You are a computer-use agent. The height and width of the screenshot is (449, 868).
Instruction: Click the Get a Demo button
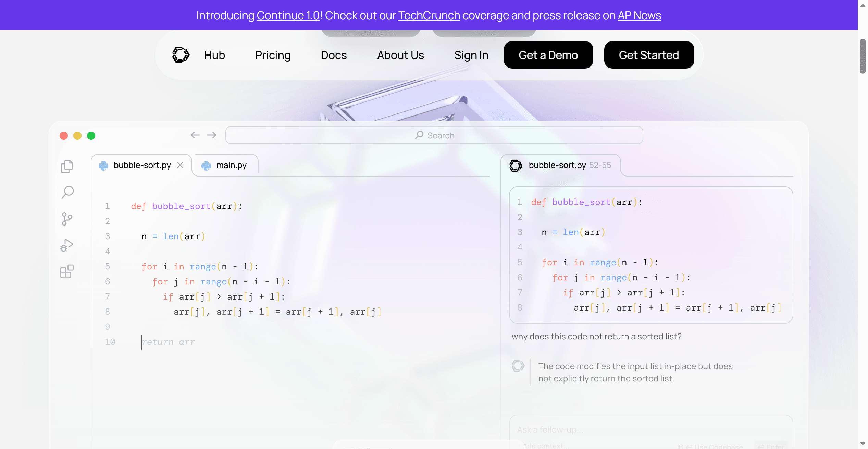click(x=548, y=55)
